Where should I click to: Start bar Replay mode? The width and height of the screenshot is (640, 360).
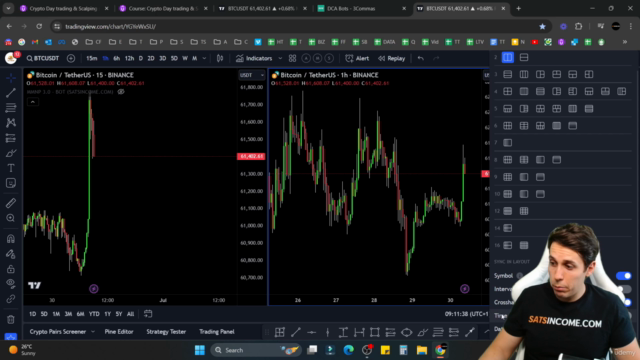coord(391,58)
